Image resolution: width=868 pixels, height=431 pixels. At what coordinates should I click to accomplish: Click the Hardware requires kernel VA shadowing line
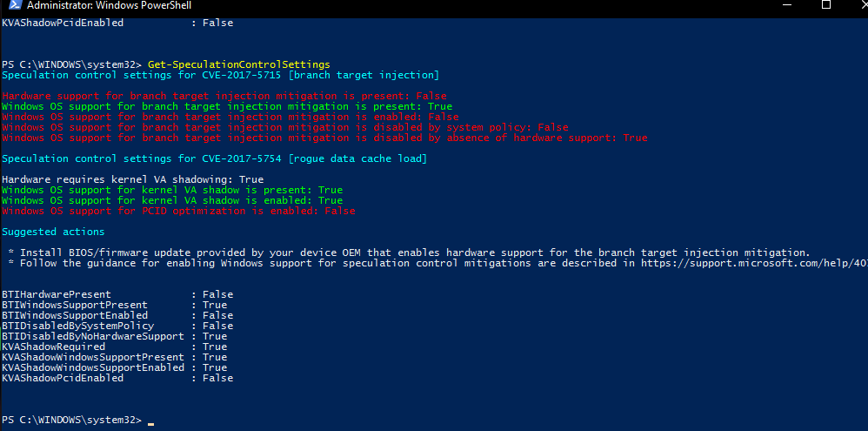[x=133, y=179]
